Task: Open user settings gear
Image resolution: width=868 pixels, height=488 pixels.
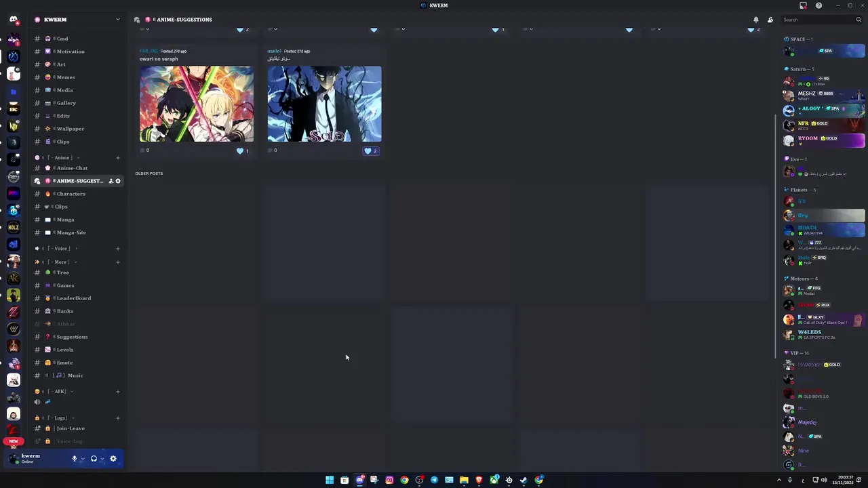Action: [x=113, y=459]
